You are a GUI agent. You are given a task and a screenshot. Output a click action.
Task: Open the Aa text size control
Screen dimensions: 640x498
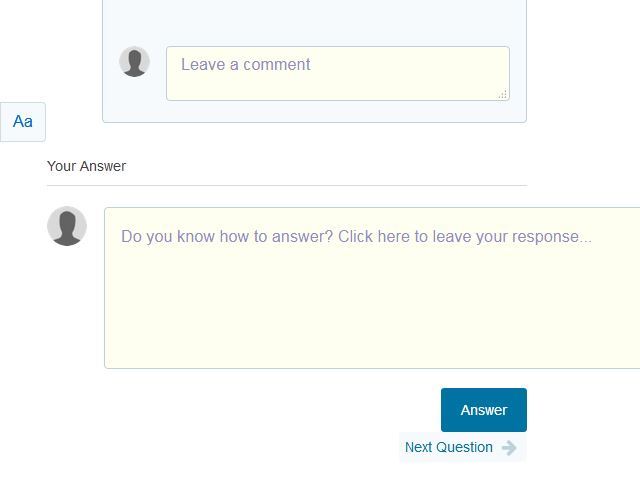point(23,122)
